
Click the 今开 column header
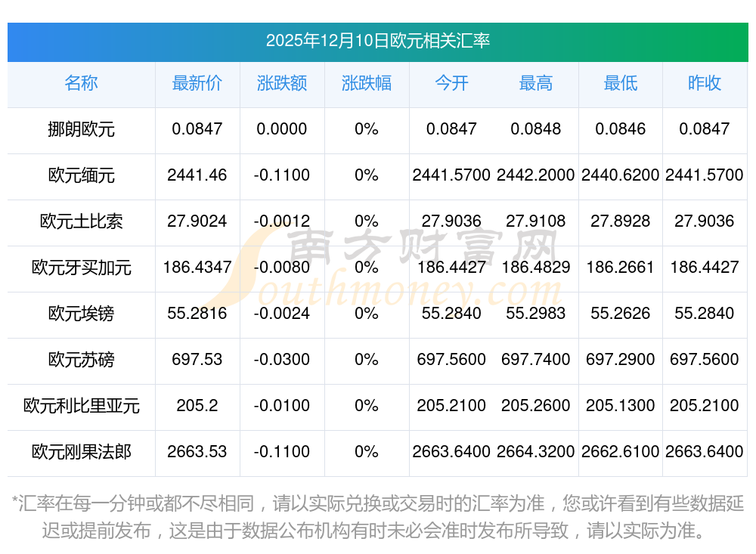[x=451, y=84]
